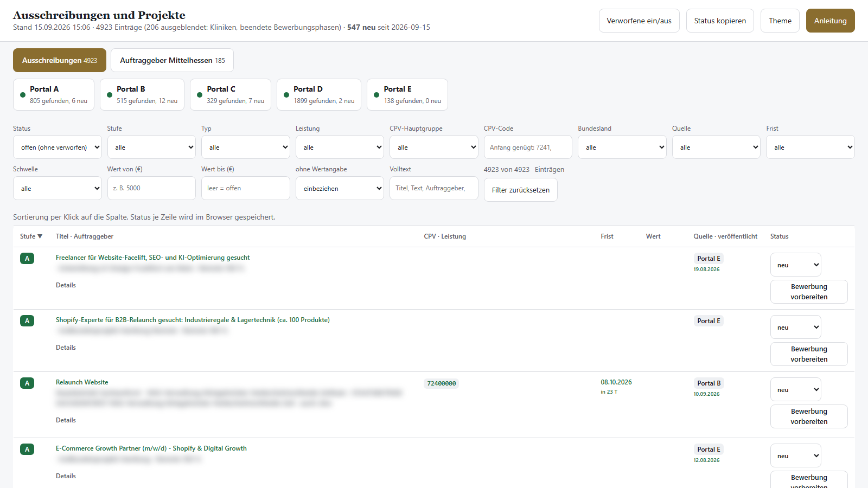
Task: Click A badge on Relaunch Website row
Action: pos(27,383)
